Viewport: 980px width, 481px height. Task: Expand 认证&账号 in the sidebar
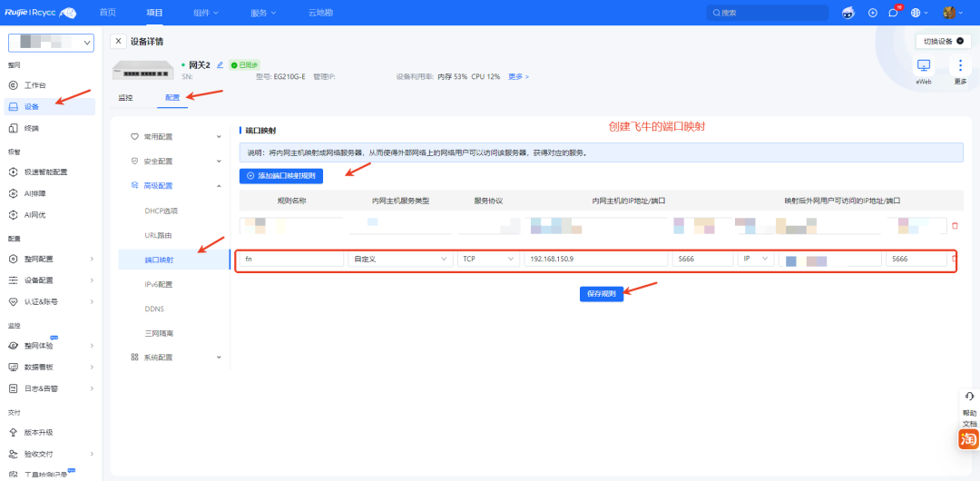click(50, 301)
